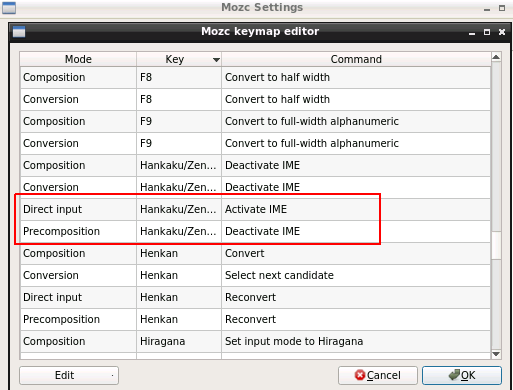Screen dimensions: 513x390
Task: Select the 'Activate IME' command cell
Action: pos(356,209)
